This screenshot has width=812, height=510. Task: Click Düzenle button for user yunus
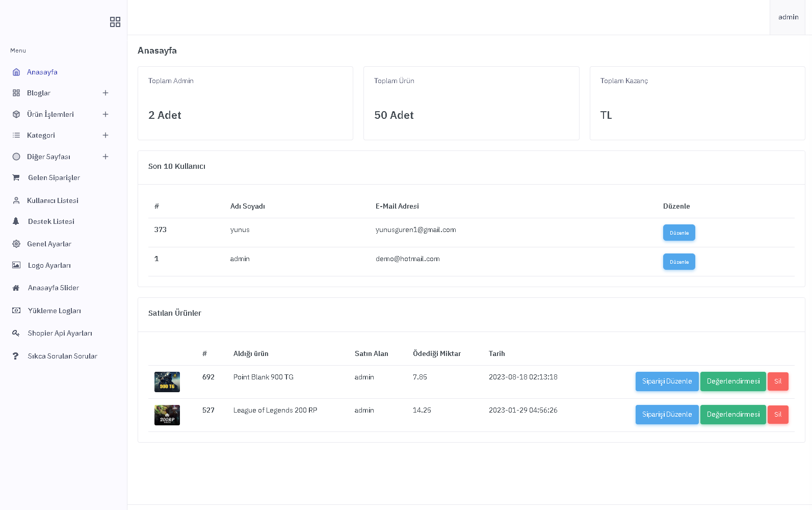[x=679, y=233]
